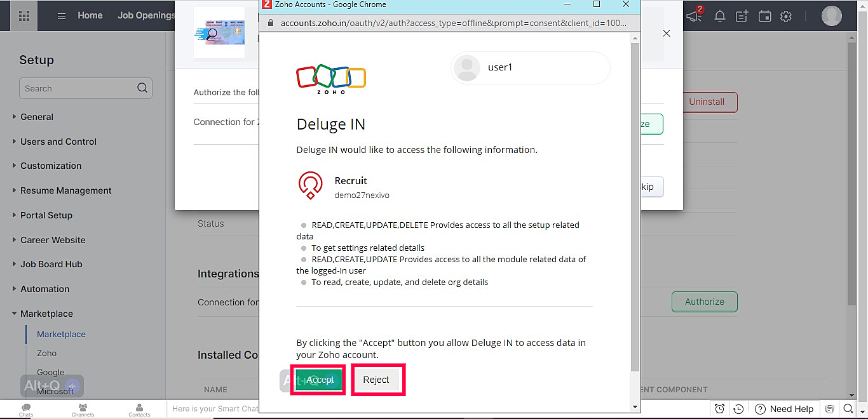
Task: Click "To get settings related details" text
Action: point(368,248)
